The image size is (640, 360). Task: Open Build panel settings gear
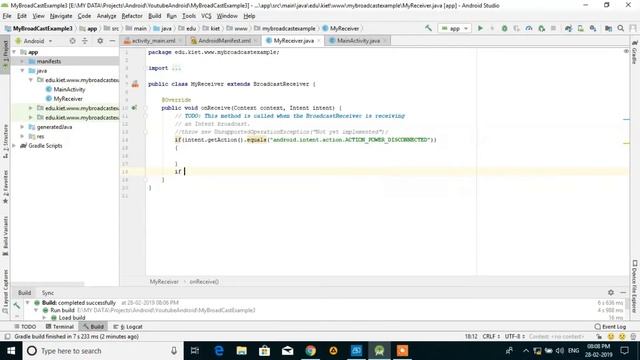(611, 293)
